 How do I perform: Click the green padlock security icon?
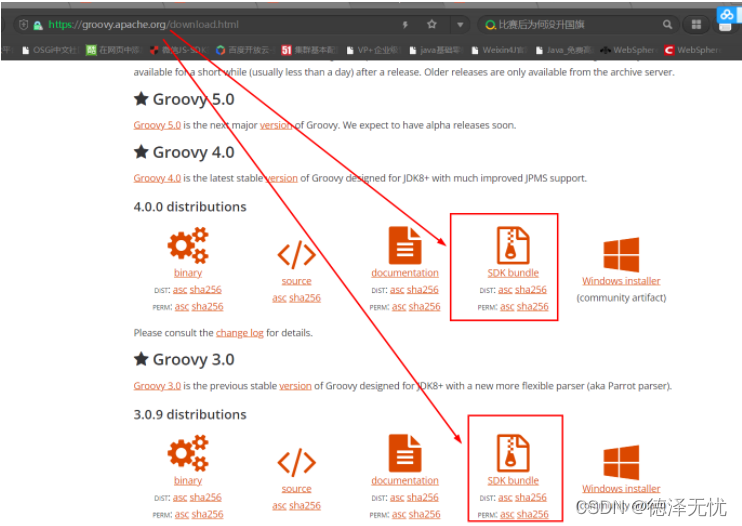point(38,25)
